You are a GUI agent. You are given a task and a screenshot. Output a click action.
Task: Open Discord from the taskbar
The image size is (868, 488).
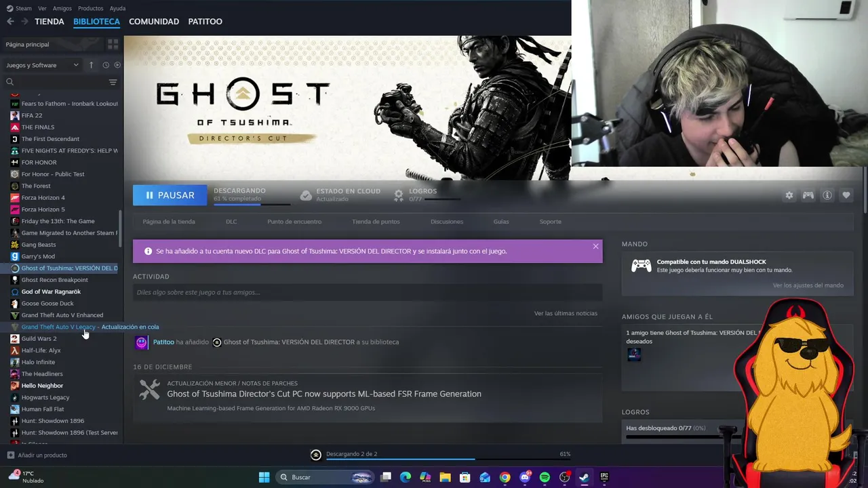point(525,477)
